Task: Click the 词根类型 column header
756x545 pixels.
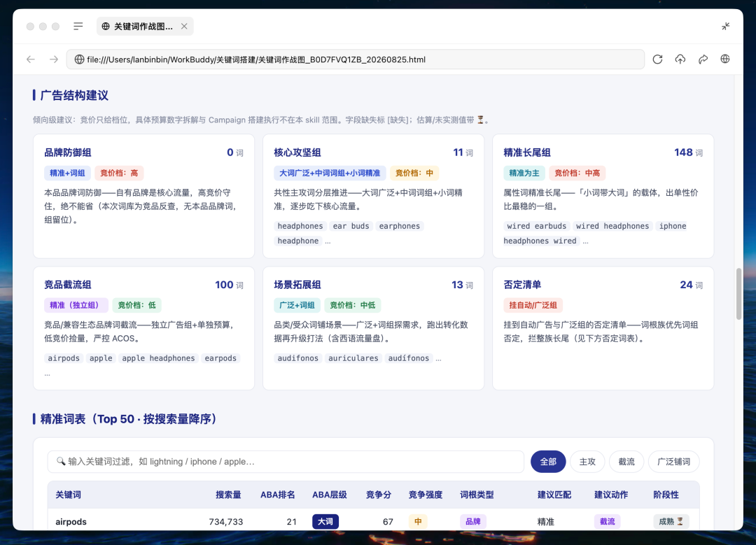Action: pos(477,495)
